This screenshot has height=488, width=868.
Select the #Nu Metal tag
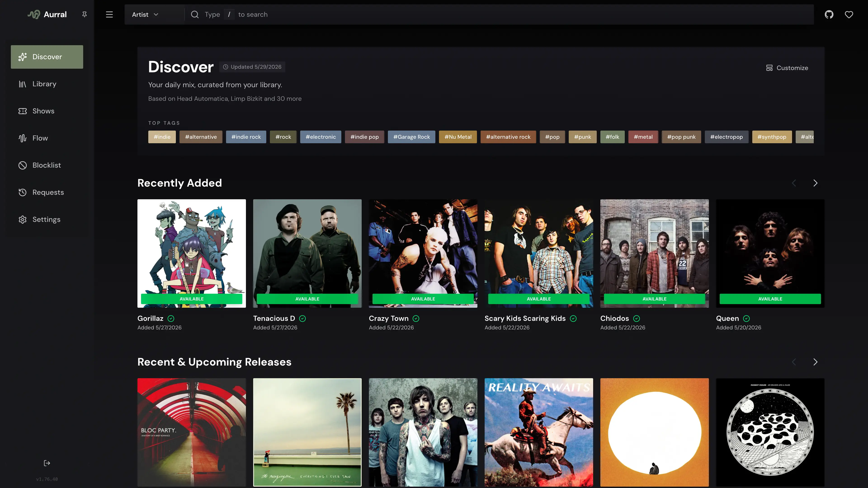tap(458, 137)
